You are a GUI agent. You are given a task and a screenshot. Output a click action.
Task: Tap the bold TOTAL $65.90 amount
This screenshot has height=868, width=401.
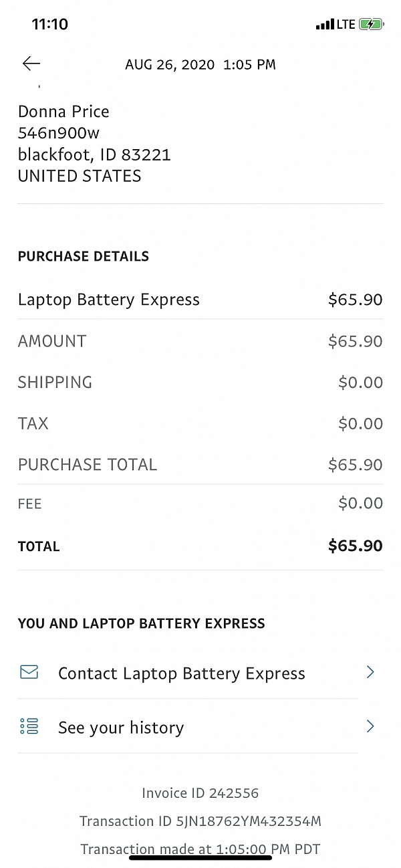(355, 546)
